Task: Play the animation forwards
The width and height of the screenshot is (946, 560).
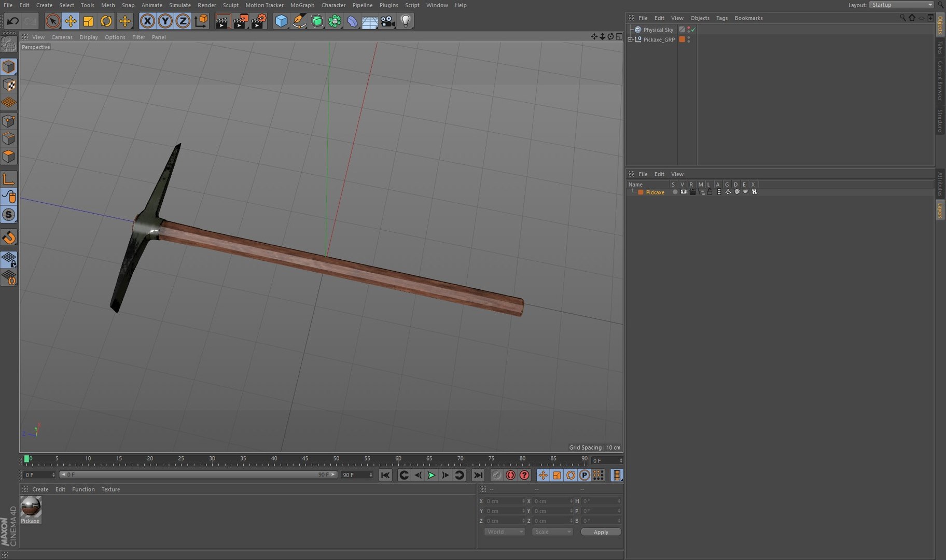Action: pos(432,475)
